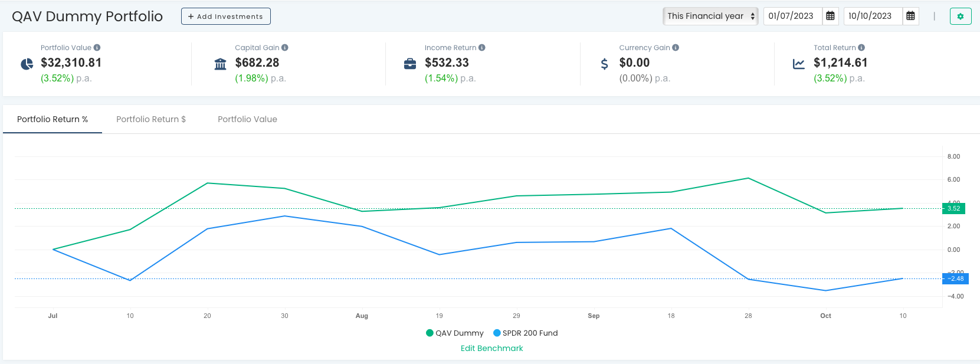
Task: Expand the This Financial year dropdown
Action: [x=710, y=16]
